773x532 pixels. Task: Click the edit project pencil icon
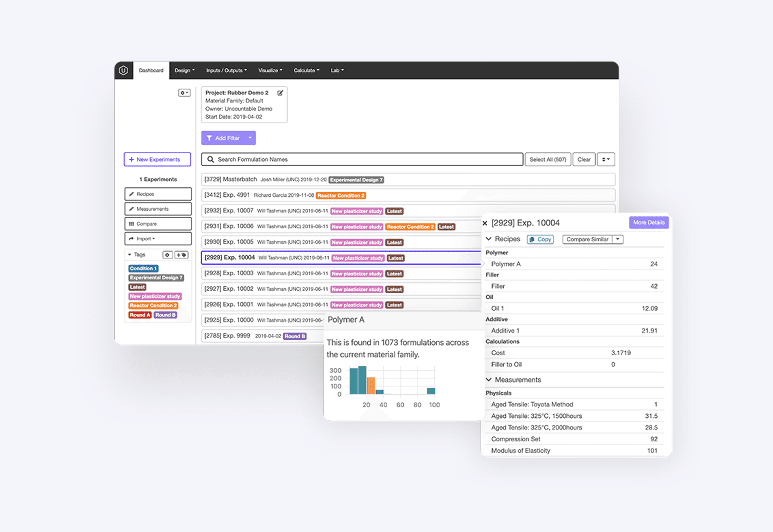tap(280, 93)
